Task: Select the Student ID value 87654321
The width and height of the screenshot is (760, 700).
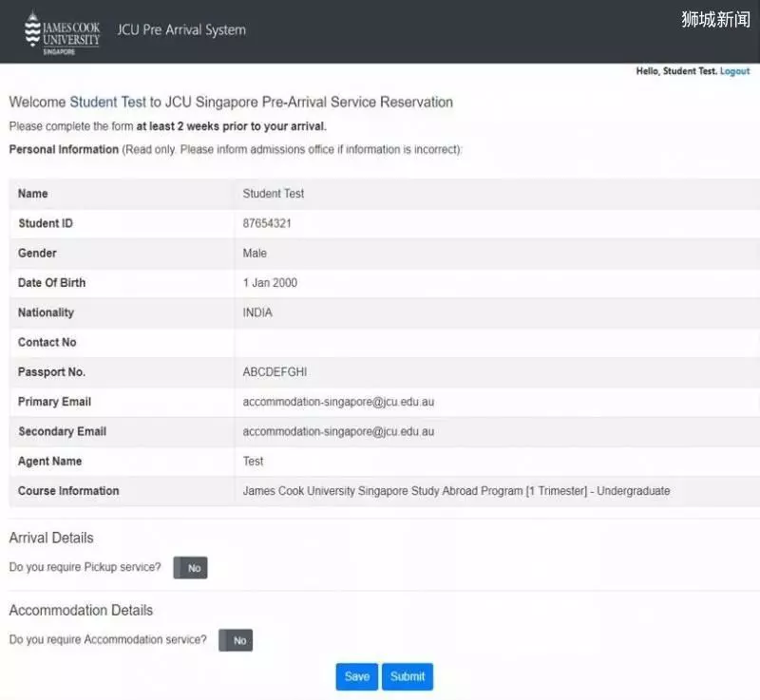Action: (x=267, y=223)
